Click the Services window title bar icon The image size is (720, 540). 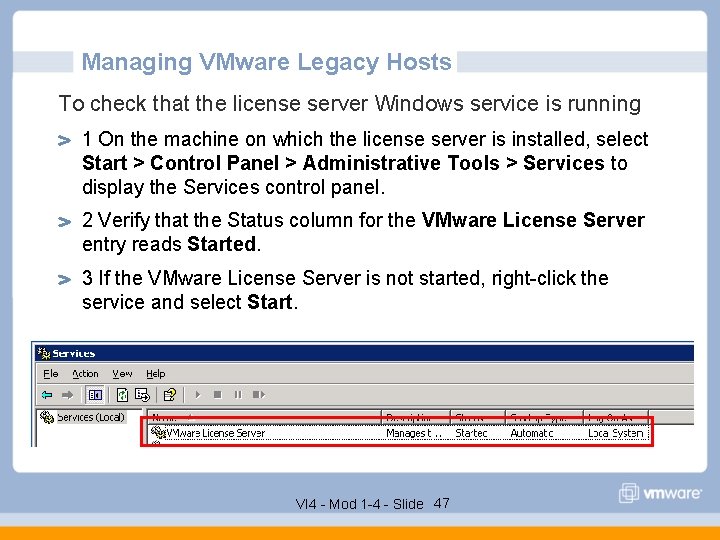(44, 353)
